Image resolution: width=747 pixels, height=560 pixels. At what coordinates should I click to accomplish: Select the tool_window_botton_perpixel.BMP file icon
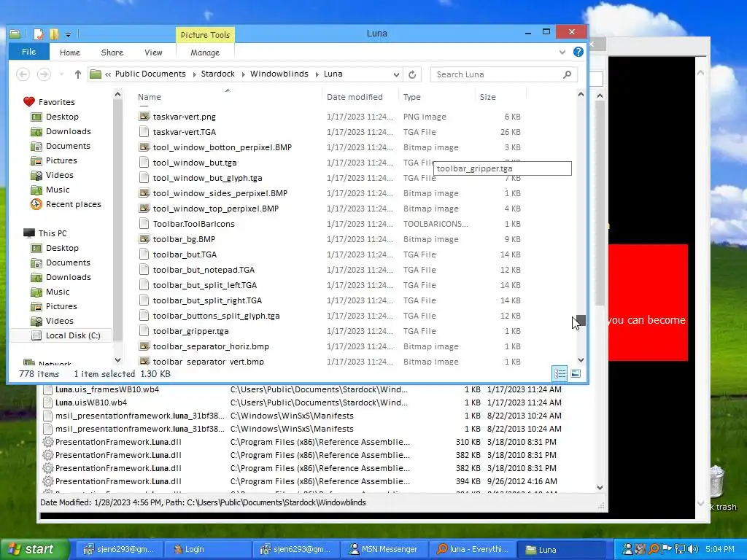coord(144,147)
